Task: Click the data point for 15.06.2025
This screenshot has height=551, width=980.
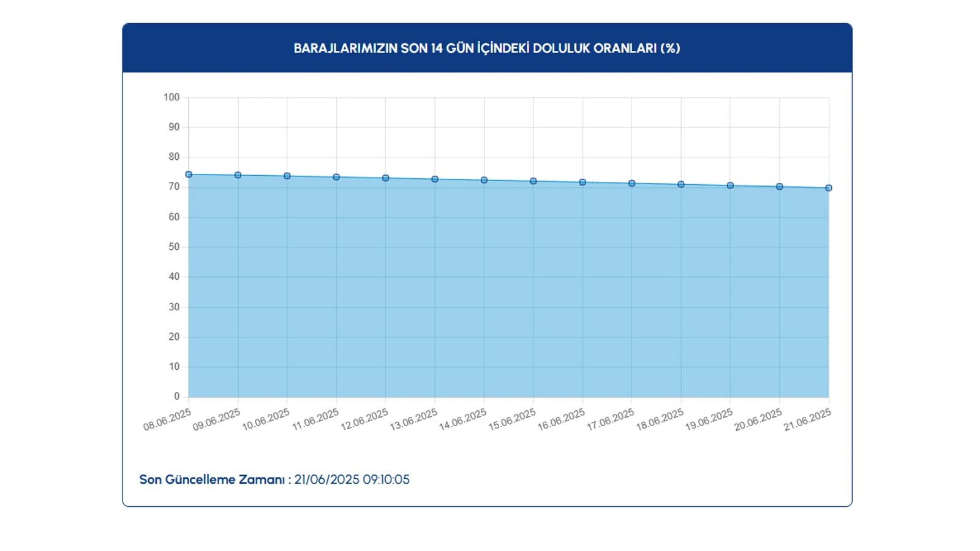Action: [533, 181]
